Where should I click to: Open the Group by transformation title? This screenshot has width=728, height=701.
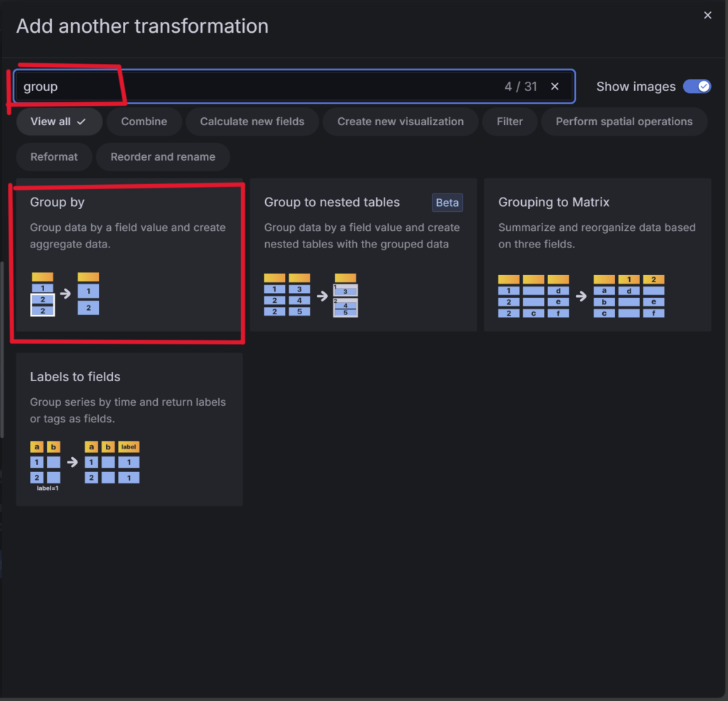coord(58,203)
